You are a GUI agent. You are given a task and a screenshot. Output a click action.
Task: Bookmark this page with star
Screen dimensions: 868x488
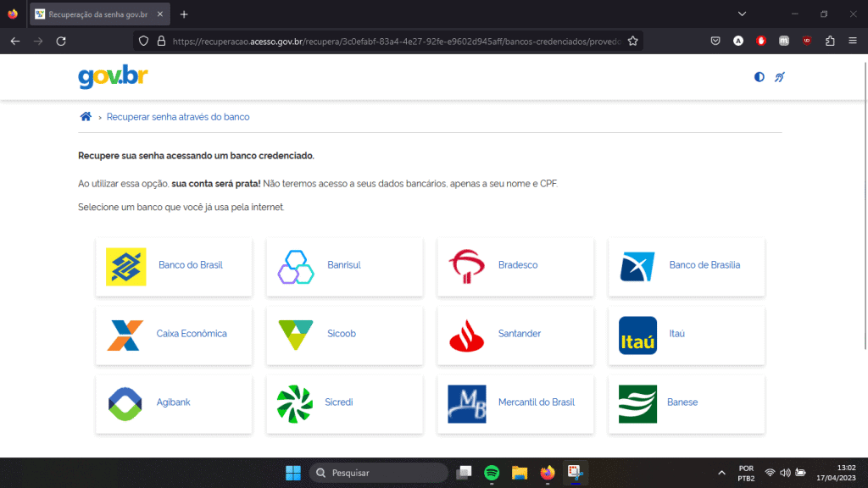tap(632, 41)
